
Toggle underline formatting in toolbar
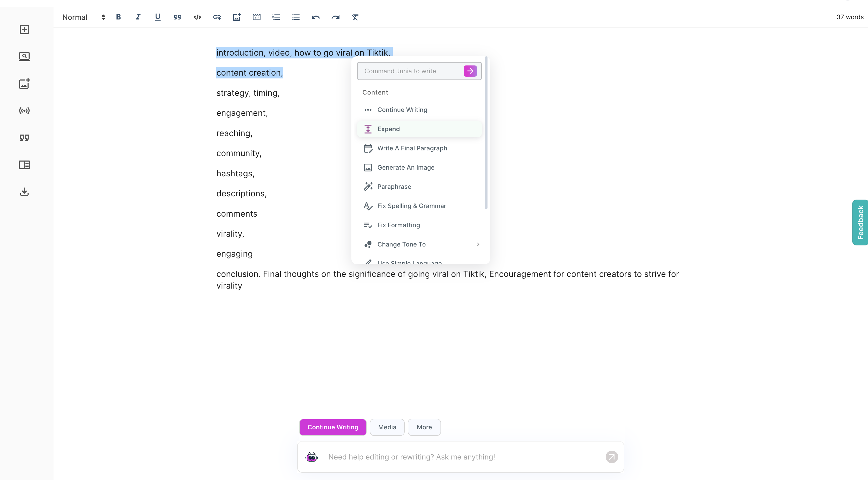point(158,17)
